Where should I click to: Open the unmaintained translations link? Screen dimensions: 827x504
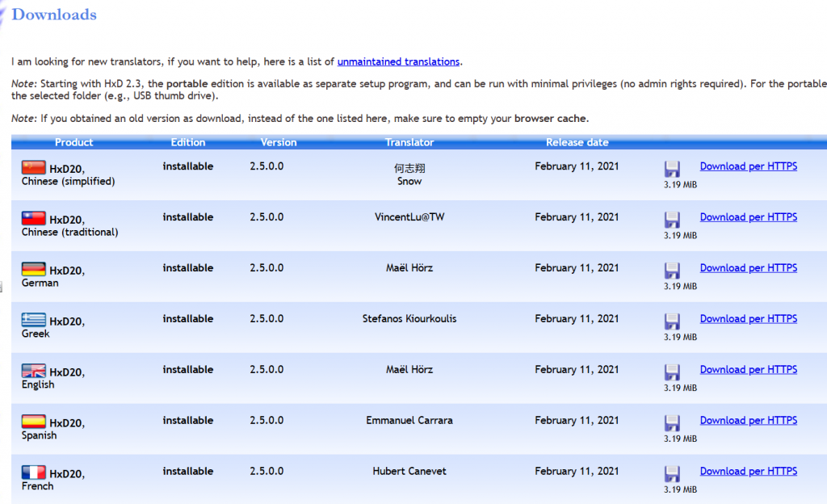(x=398, y=61)
